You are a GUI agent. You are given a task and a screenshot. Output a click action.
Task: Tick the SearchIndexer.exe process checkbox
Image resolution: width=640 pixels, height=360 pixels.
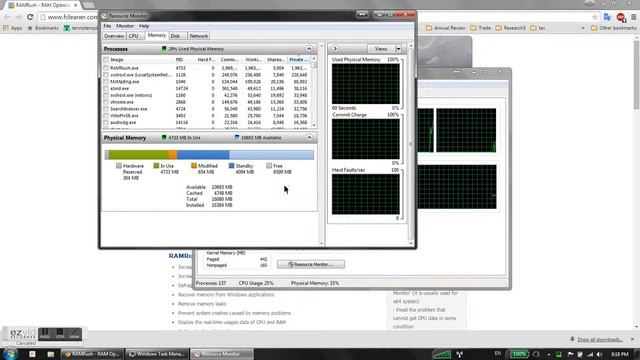(106, 109)
